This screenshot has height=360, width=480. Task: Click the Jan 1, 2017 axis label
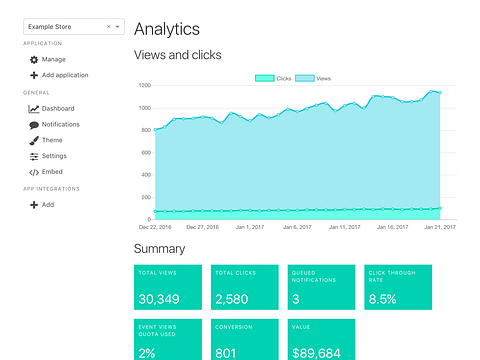[250, 227]
